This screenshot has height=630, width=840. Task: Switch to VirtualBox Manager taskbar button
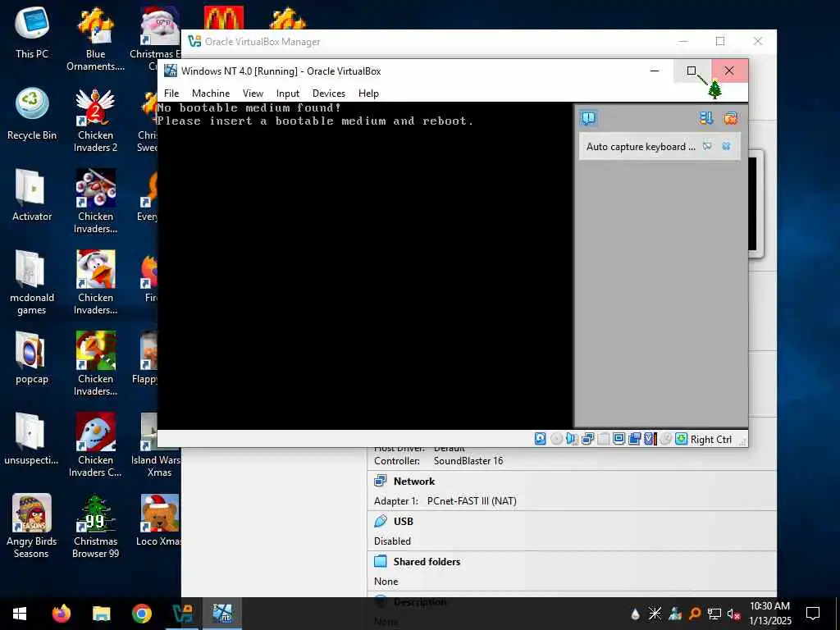point(182,614)
